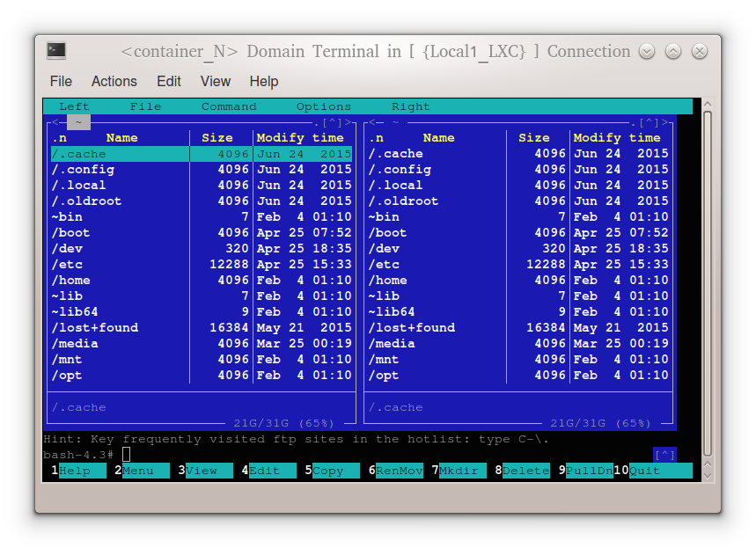Viewport: 756px width, 548px height.
Task: Open the File menu
Action: (61, 82)
